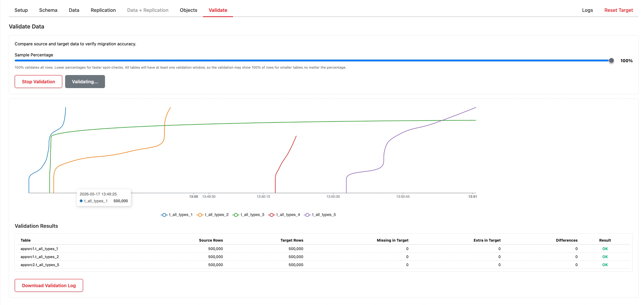Click the 13:50:30 axis tick label
The image size is (644, 305).
[333, 197]
